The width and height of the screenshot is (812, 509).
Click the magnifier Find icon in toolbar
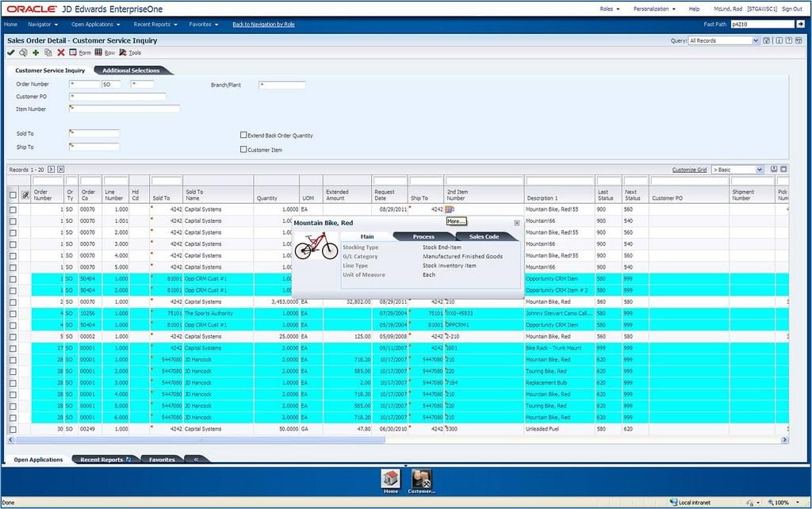[23, 52]
